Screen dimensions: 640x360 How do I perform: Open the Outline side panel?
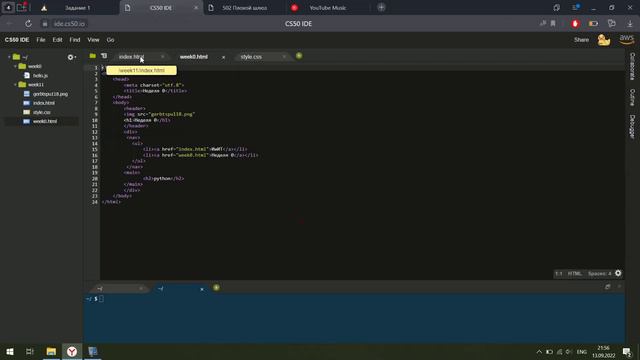pyautogui.click(x=632, y=98)
